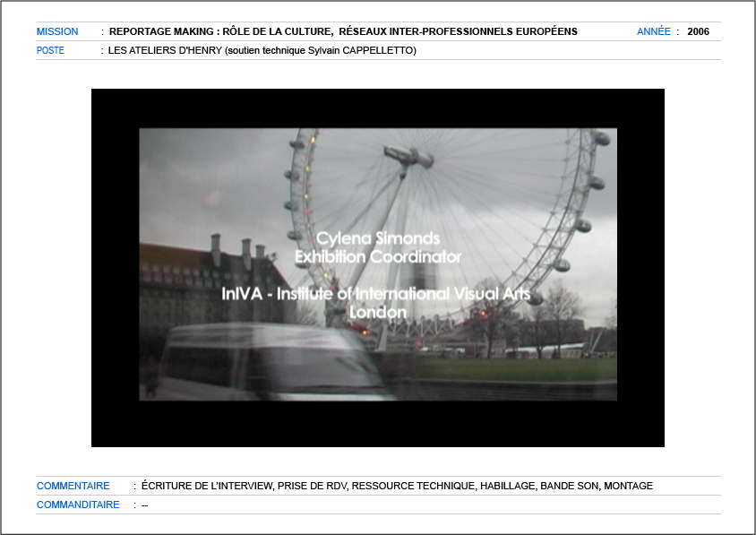This screenshot has width=756, height=535.
Task: Select the text 'LES ATELIERS D'HENRY'
Action: pyautogui.click(x=165, y=50)
